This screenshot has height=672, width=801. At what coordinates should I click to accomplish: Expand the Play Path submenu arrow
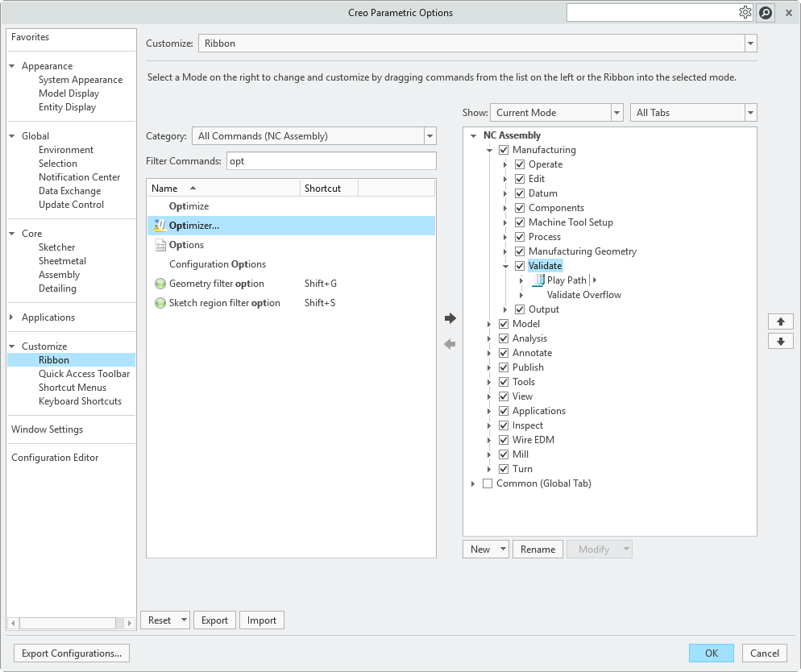595,280
